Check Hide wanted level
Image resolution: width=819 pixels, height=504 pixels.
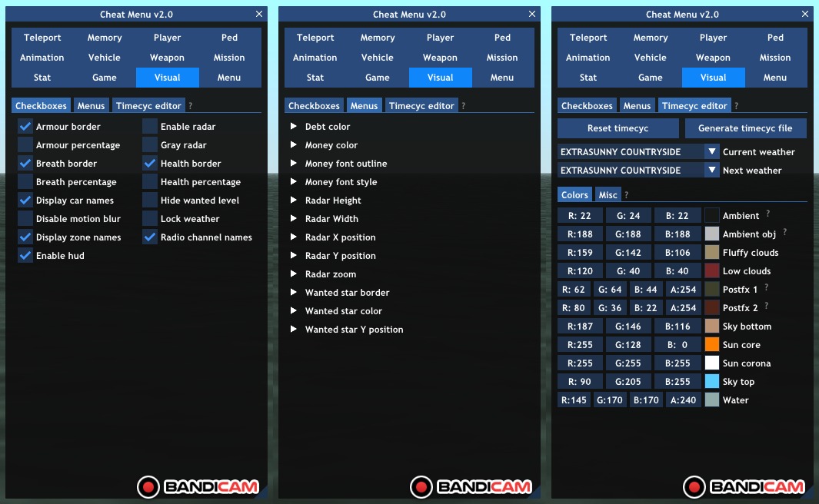[x=150, y=200]
